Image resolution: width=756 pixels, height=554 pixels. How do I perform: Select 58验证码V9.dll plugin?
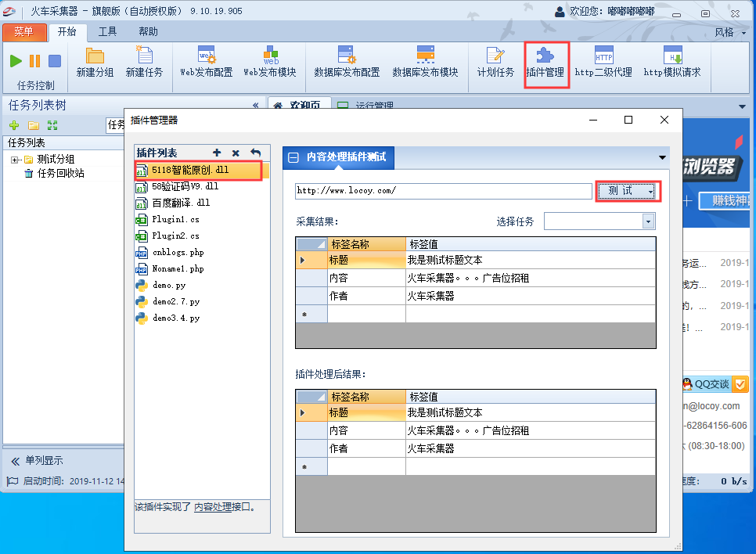click(185, 186)
